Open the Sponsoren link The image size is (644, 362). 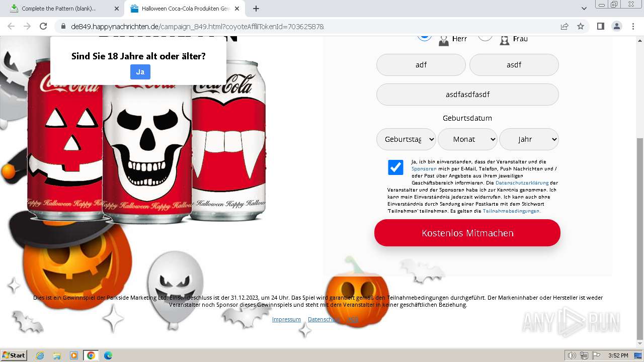pyautogui.click(x=424, y=169)
